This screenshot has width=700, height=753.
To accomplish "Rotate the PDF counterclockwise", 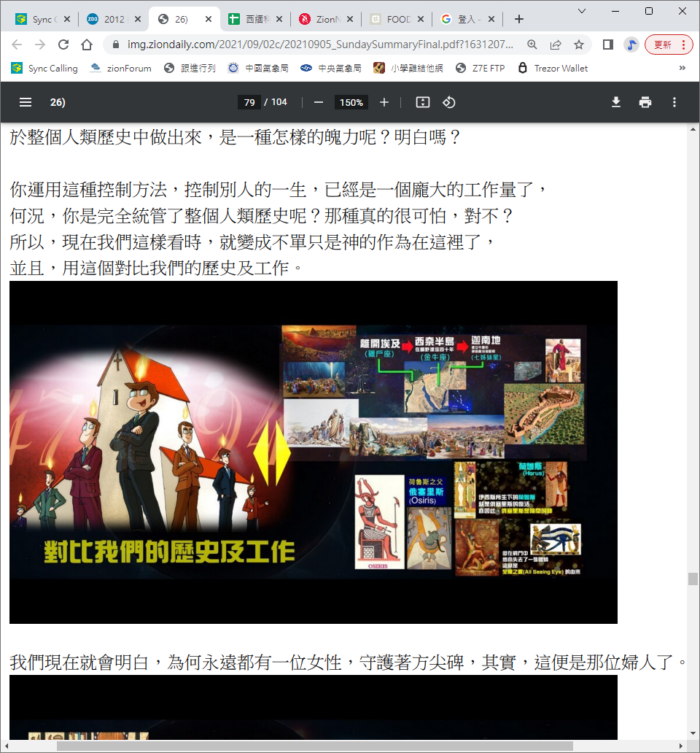I will point(449,102).
